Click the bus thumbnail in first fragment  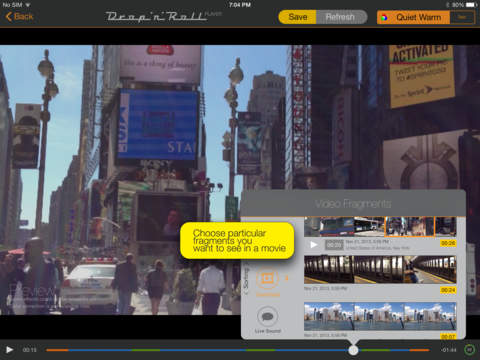click(337, 226)
